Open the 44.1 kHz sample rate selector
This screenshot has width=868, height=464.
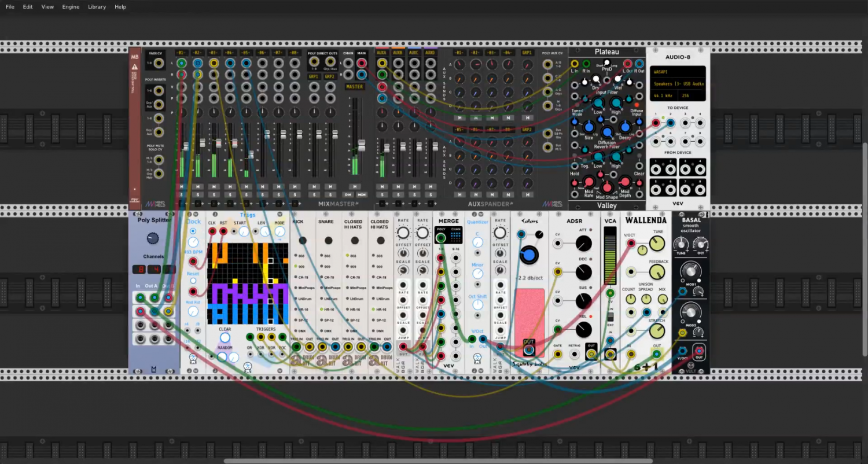click(663, 95)
